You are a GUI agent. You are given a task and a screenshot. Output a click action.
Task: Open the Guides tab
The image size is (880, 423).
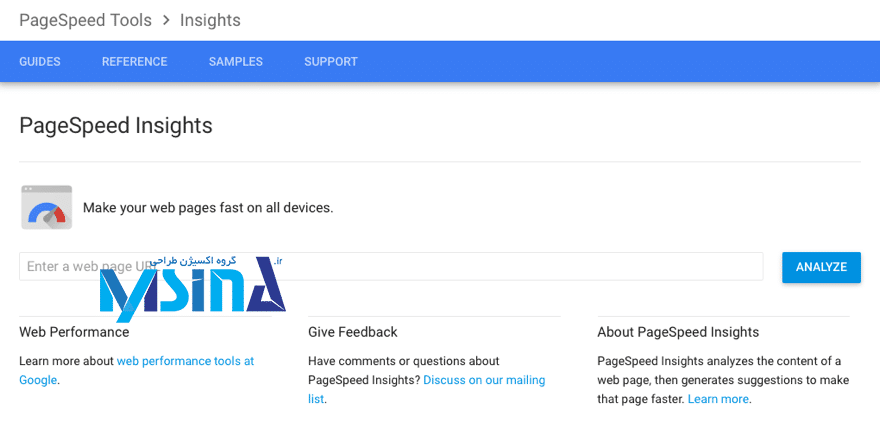[40, 62]
